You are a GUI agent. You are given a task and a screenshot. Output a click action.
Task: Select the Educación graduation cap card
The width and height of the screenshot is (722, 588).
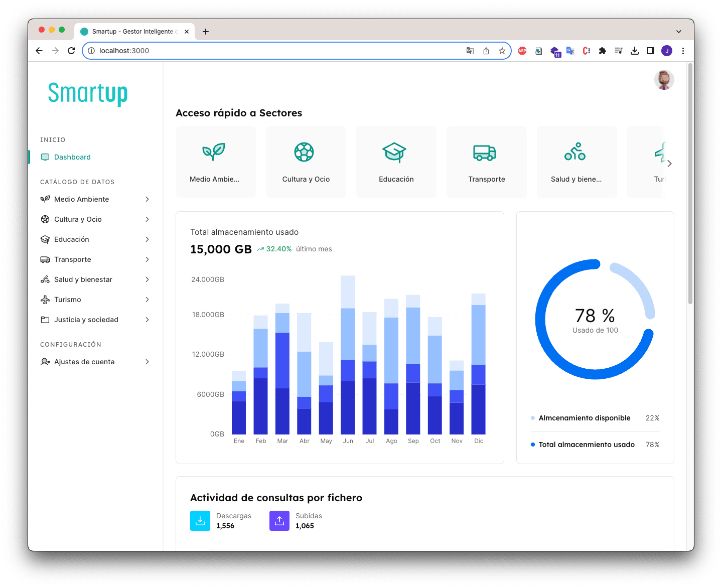point(396,162)
